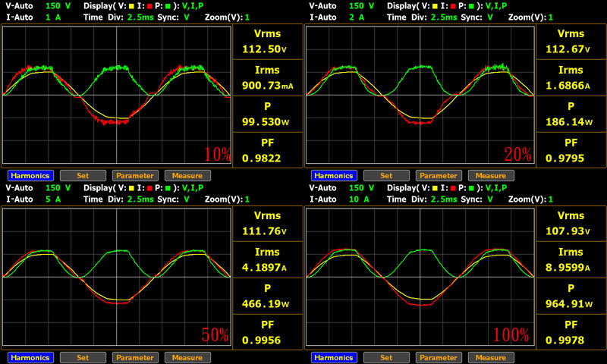This screenshot has width=607, height=364.
Task: Click Sync V setting in 100% panel
Action: [x=490, y=199]
